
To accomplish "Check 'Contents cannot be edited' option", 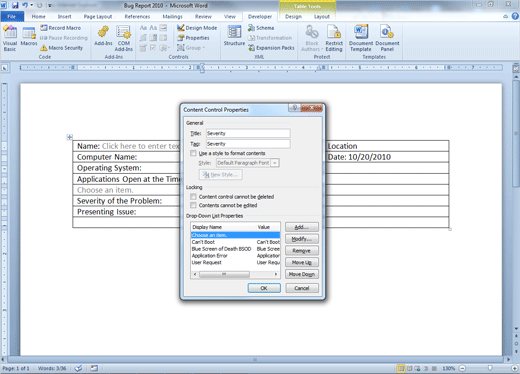I will (x=193, y=205).
